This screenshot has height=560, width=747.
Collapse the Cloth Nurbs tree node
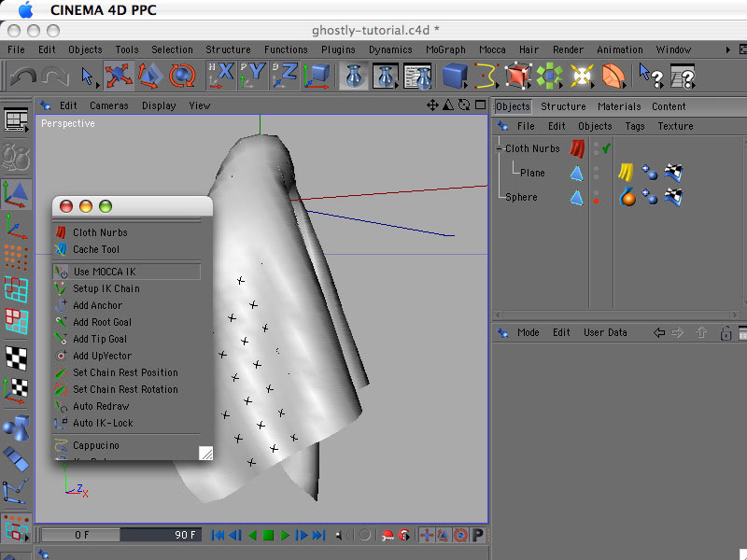pos(500,148)
